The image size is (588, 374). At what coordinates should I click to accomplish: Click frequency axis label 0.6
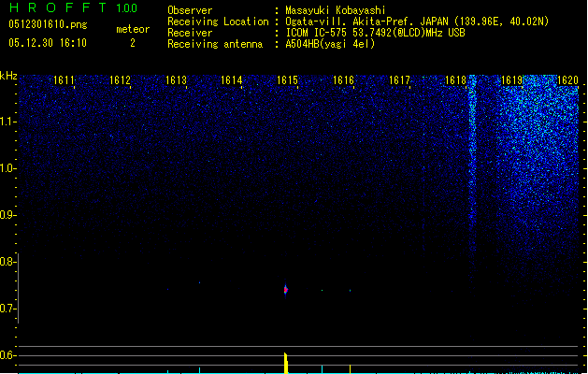(x=7, y=355)
